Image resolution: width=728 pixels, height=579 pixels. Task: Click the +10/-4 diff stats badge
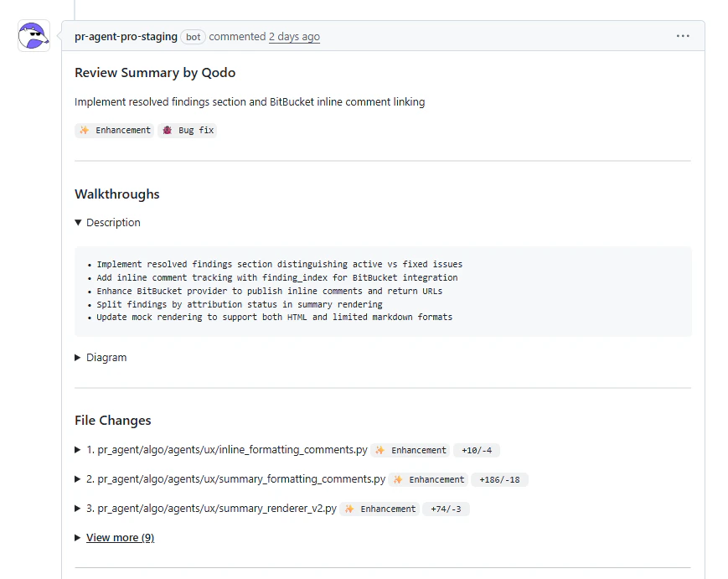pyautogui.click(x=477, y=450)
